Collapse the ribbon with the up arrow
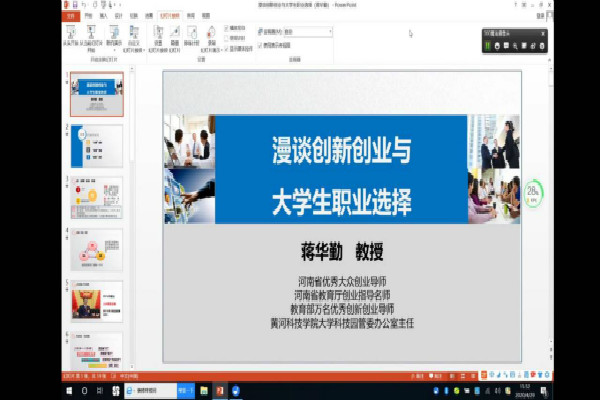This screenshot has width=600, height=400. (x=549, y=60)
